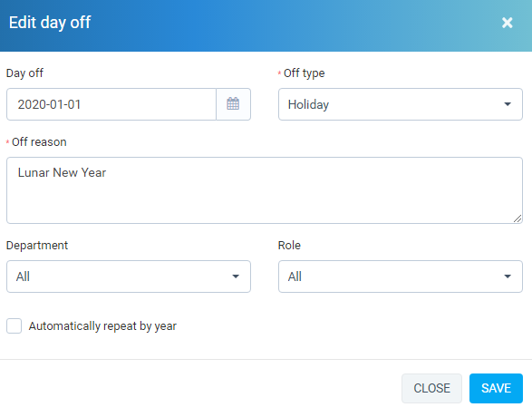Click the Off reason label
Screen dimensions: 532x417
39,141
